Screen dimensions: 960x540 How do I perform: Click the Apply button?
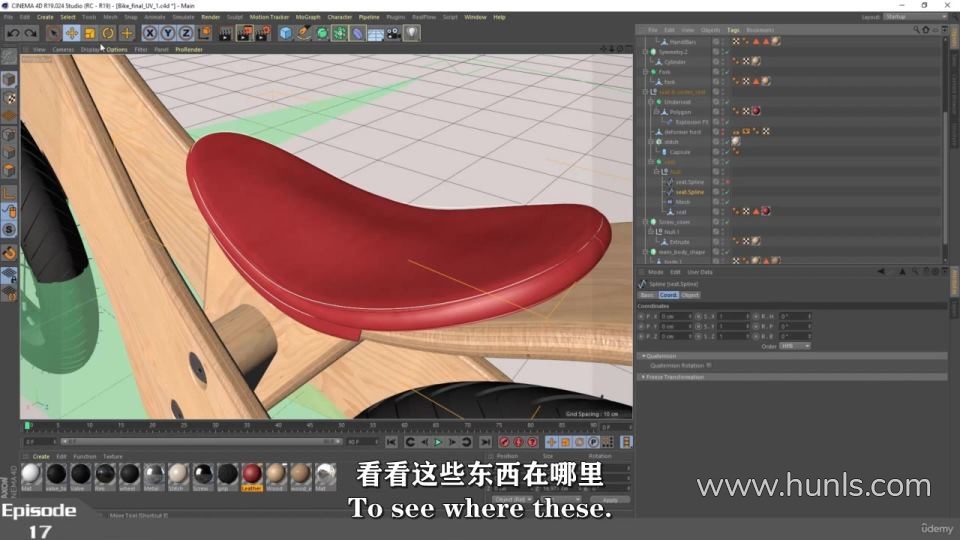pos(609,499)
